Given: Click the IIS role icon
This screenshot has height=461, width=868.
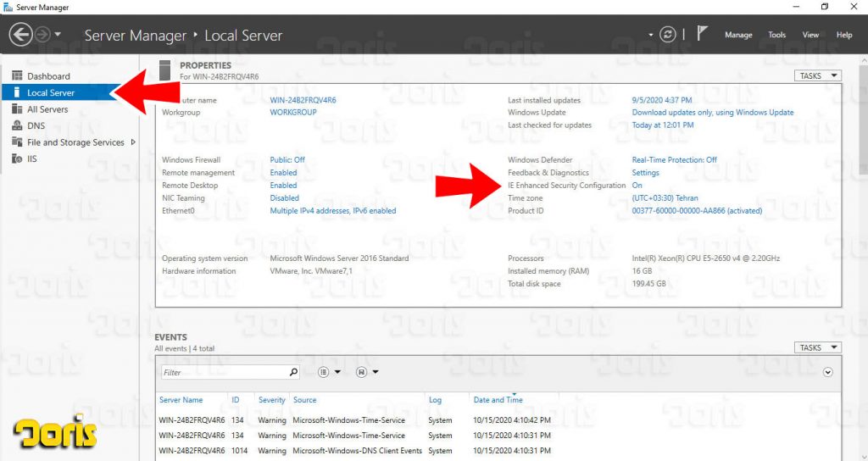Looking at the screenshot, I should click(x=17, y=158).
